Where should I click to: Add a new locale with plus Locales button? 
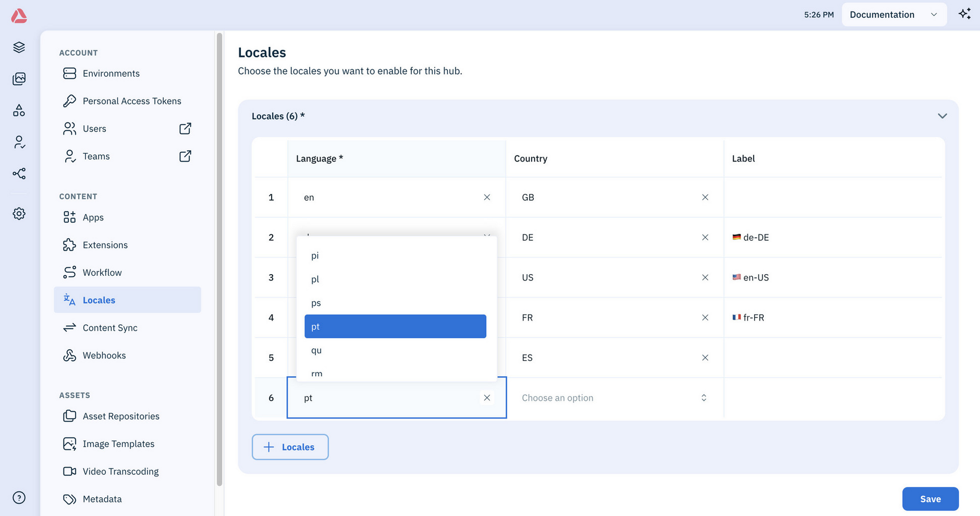[290, 447]
